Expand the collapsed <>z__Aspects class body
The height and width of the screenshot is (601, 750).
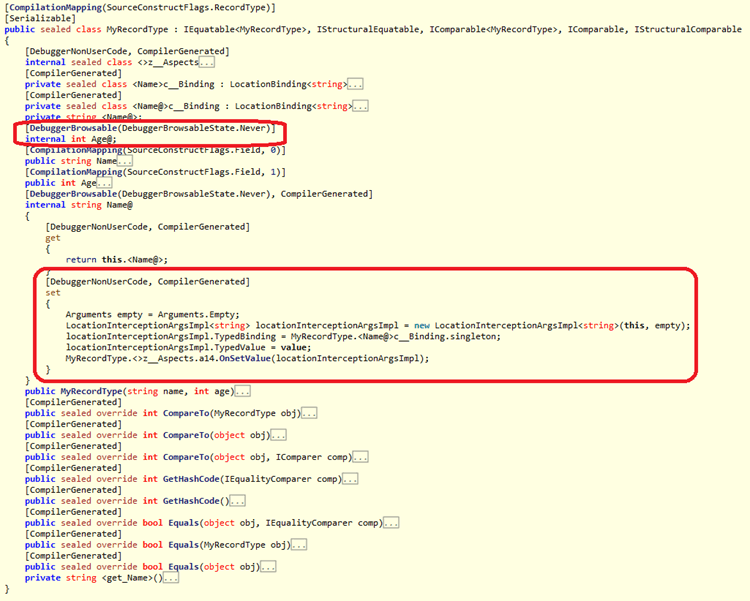tap(207, 62)
